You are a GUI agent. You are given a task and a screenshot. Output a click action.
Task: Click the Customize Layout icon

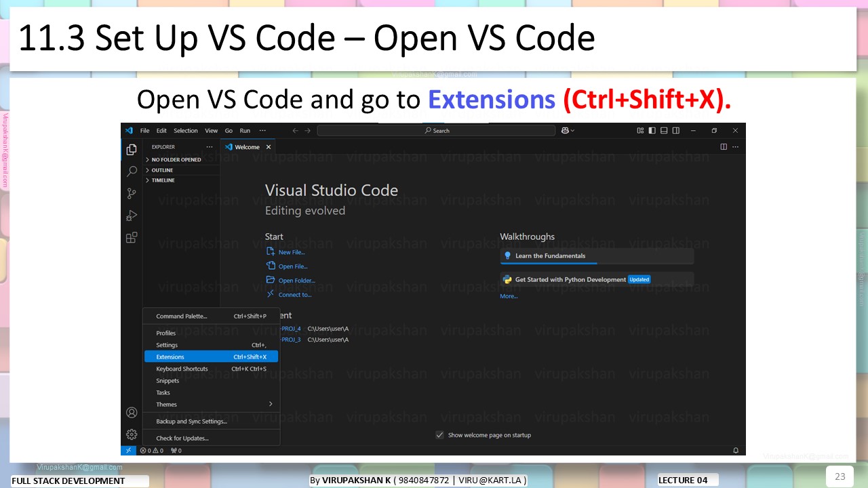[x=640, y=130]
